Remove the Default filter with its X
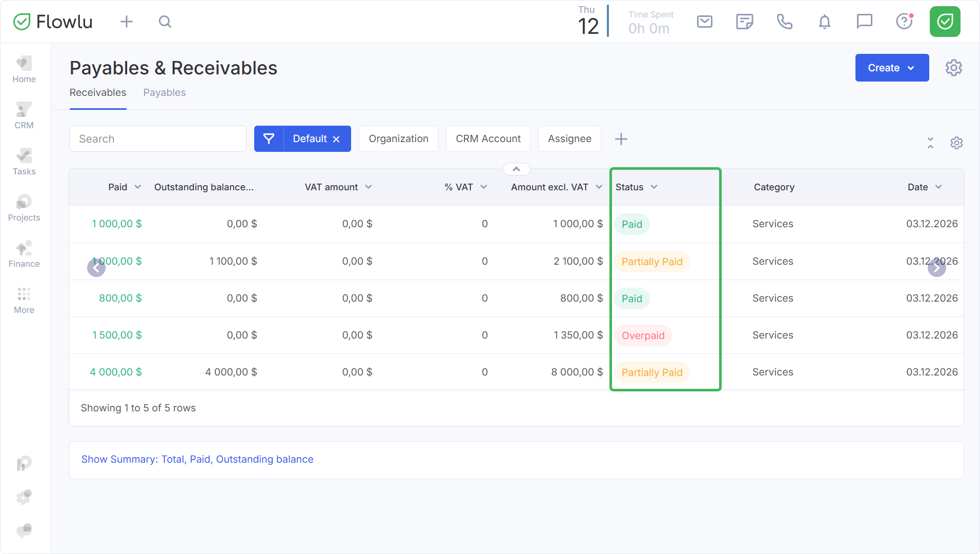The image size is (980, 554). (336, 139)
